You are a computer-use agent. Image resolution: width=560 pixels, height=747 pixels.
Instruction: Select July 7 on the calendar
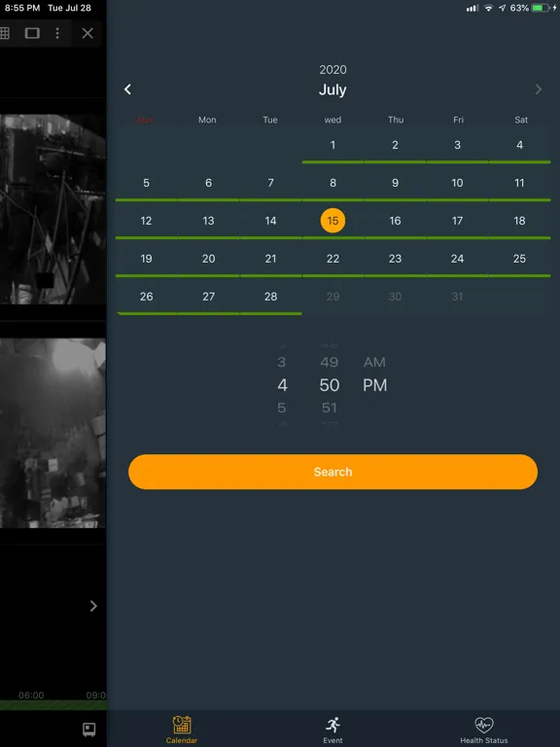270,183
